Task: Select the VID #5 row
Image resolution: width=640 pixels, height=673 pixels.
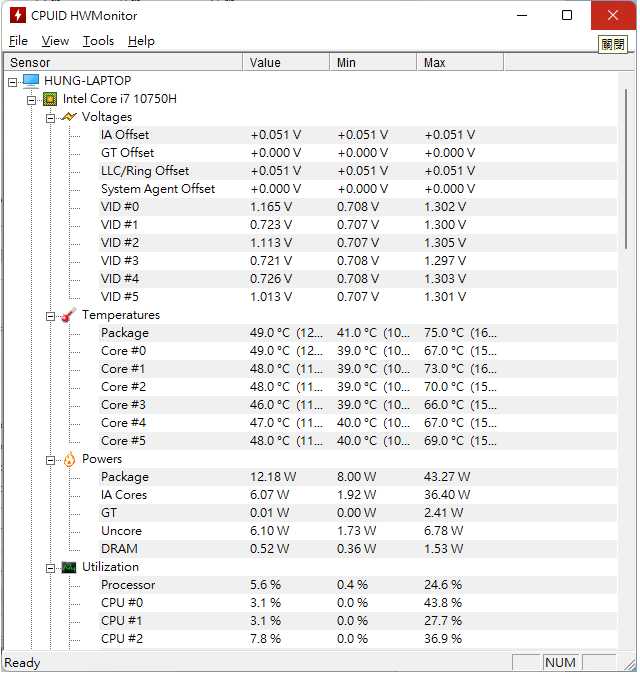Action: click(358, 297)
